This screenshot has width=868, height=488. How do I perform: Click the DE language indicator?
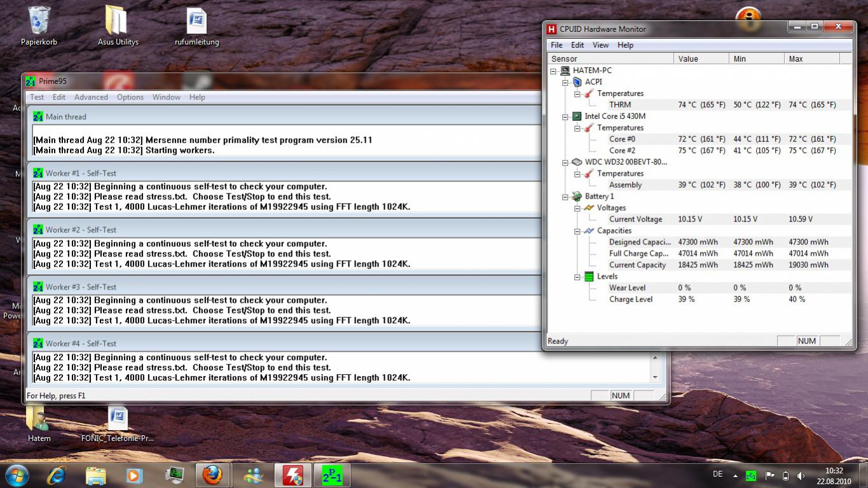pos(718,474)
